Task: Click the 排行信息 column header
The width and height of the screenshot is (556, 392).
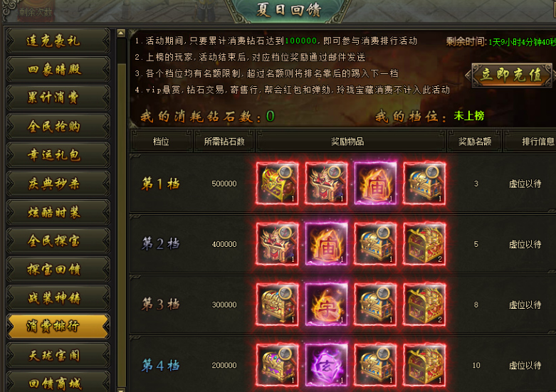Action: coord(537,142)
